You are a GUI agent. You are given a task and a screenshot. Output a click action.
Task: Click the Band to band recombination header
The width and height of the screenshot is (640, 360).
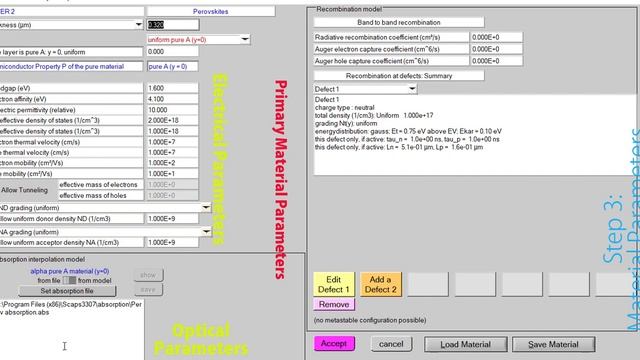pyautogui.click(x=399, y=22)
